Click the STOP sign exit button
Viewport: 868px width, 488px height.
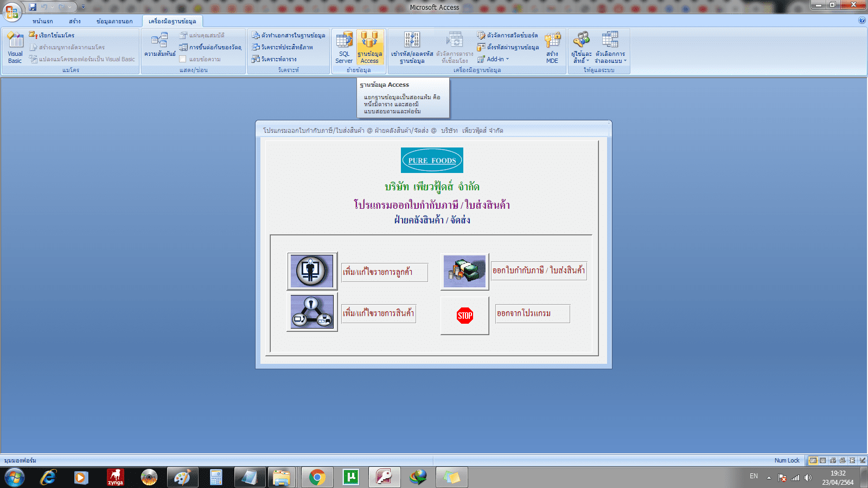(x=465, y=316)
